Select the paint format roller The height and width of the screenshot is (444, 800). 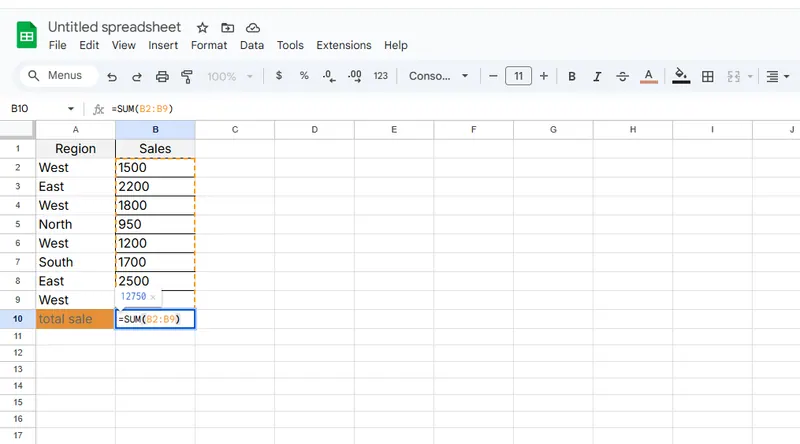(186, 76)
